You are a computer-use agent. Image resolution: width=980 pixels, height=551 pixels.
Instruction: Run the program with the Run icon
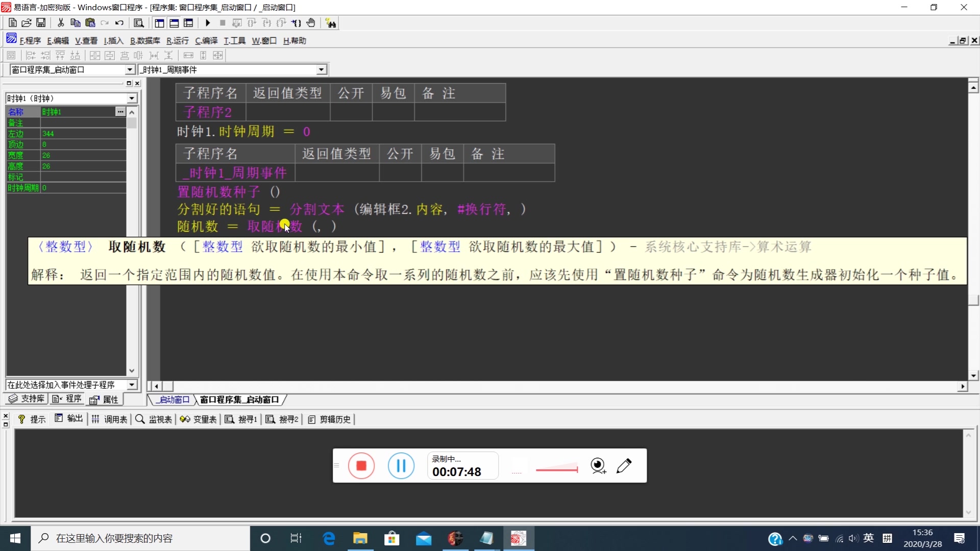click(208, 23)
